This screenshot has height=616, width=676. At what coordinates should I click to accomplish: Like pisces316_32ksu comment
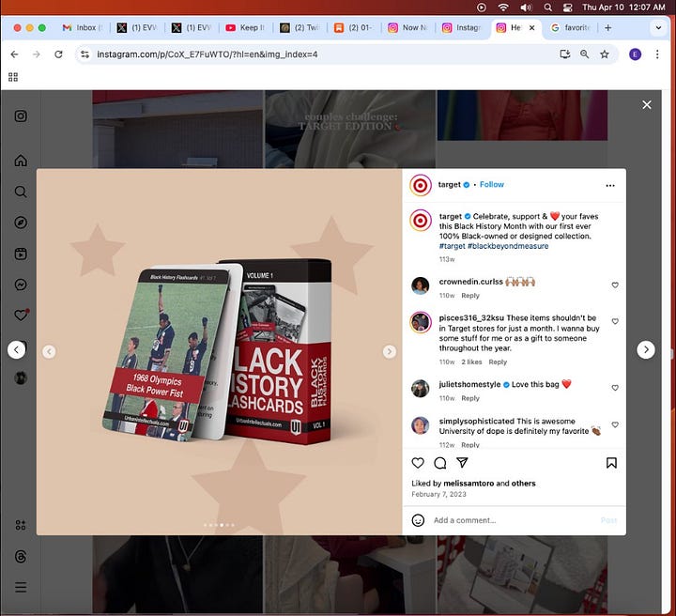(x=615, y=321)
